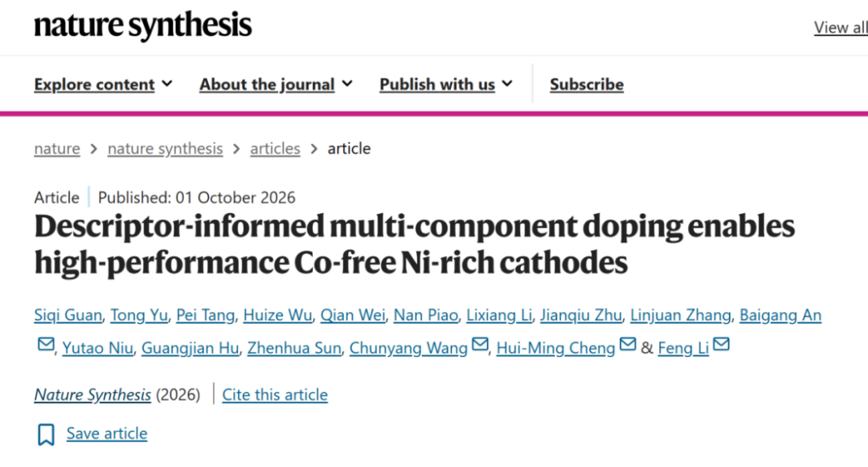
Task: Click the envelope icon next to Chunyang Wang
Action: [x=480, y=344]
